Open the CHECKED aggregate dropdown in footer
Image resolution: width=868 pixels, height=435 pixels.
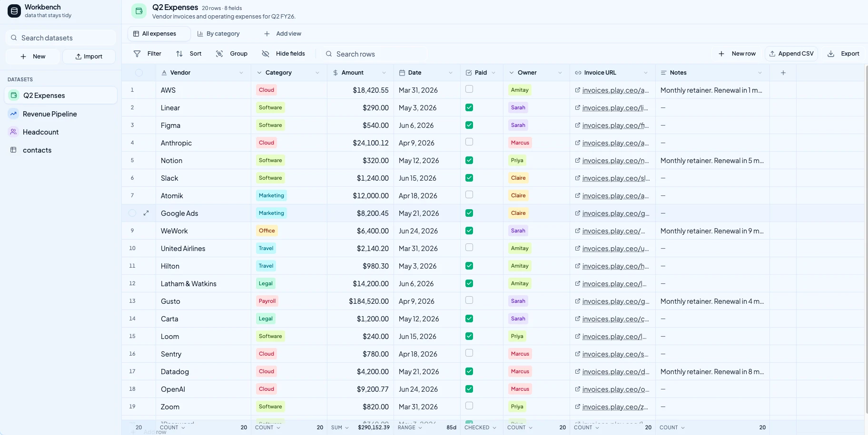tap(480, 427)
